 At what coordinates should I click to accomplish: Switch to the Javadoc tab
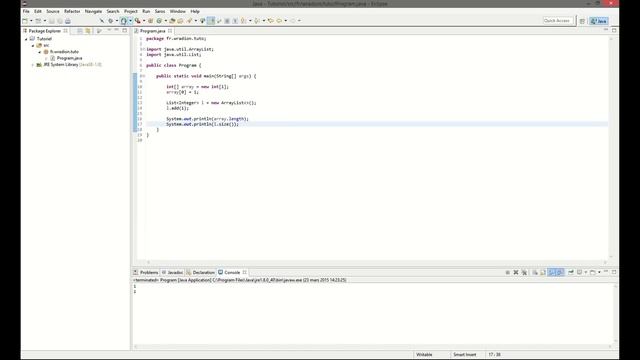click(x=172, y=272)
